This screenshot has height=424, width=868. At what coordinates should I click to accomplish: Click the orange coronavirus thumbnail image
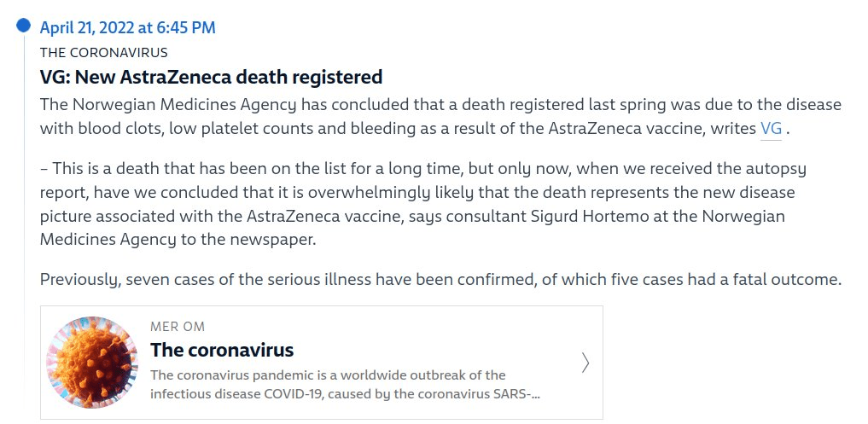click(92, 362)
